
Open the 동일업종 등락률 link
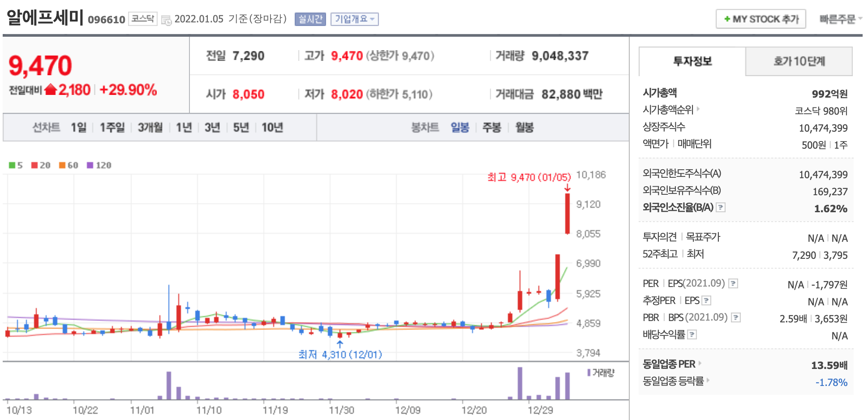click(x=673, y=381)
